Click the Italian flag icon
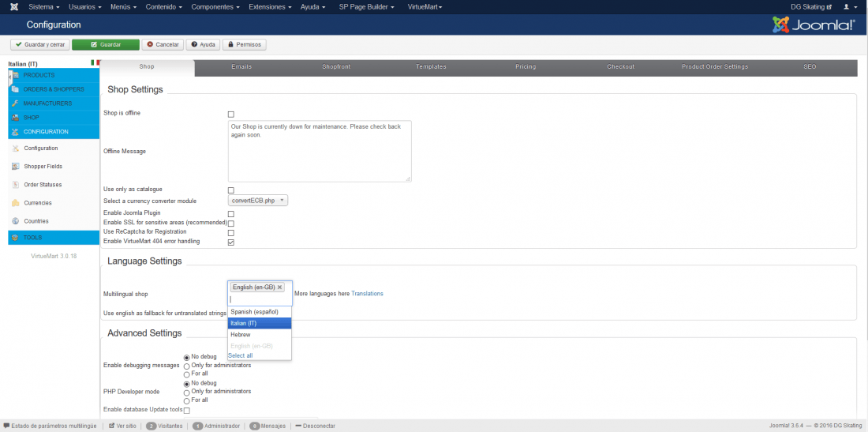 coord(95,63)
